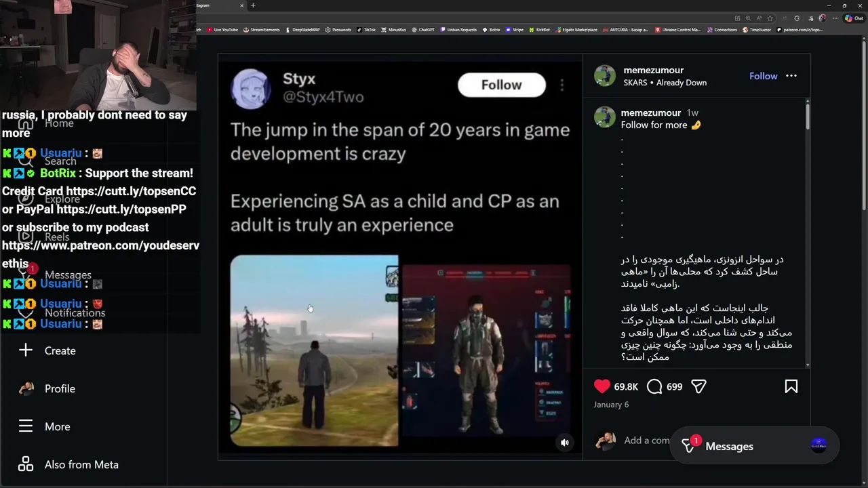Like the post with the heart icon
The height and width of the screenshot is (488, 868).
point(601,386)
